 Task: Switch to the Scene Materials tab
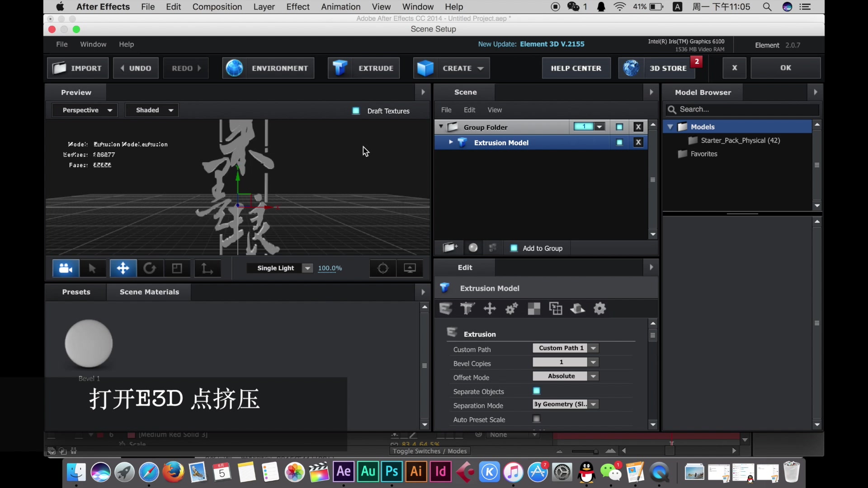(x=149, y=292)
